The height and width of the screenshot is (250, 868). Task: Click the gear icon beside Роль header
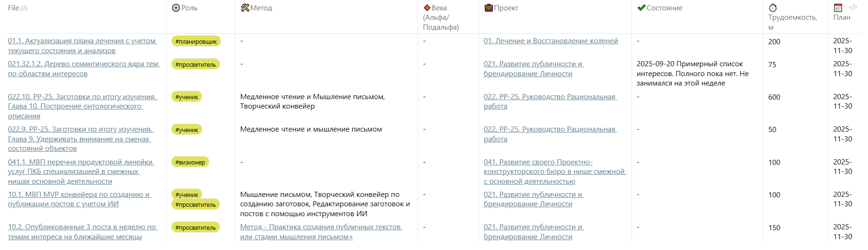tap(176, 8)
